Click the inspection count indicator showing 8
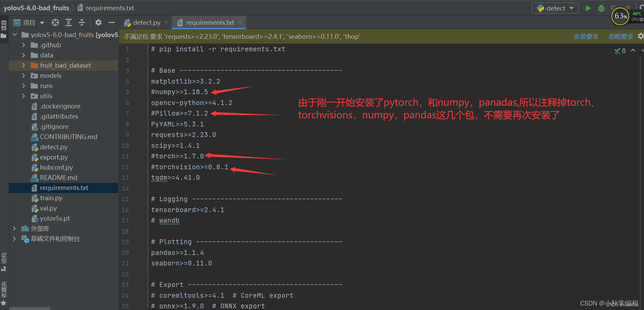Screen dimensions: 644x310 click(x=620, y=51)
